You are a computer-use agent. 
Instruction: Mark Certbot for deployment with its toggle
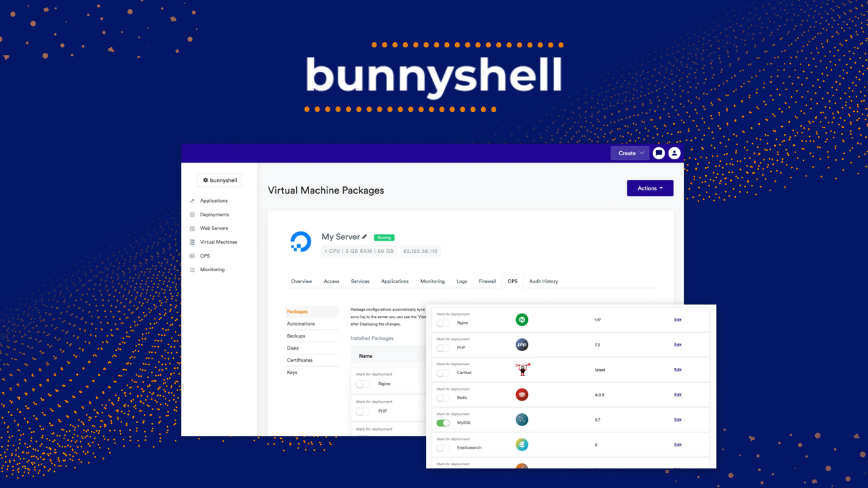tap(443, 373)
